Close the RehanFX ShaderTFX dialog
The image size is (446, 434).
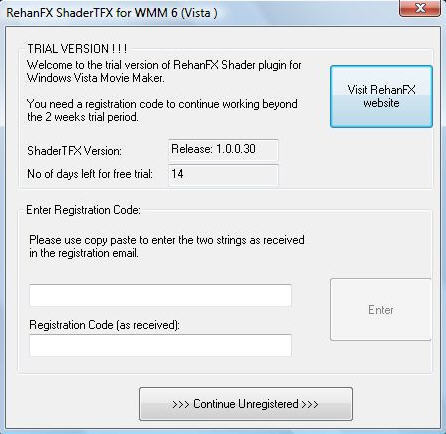(x=420, y=8)
